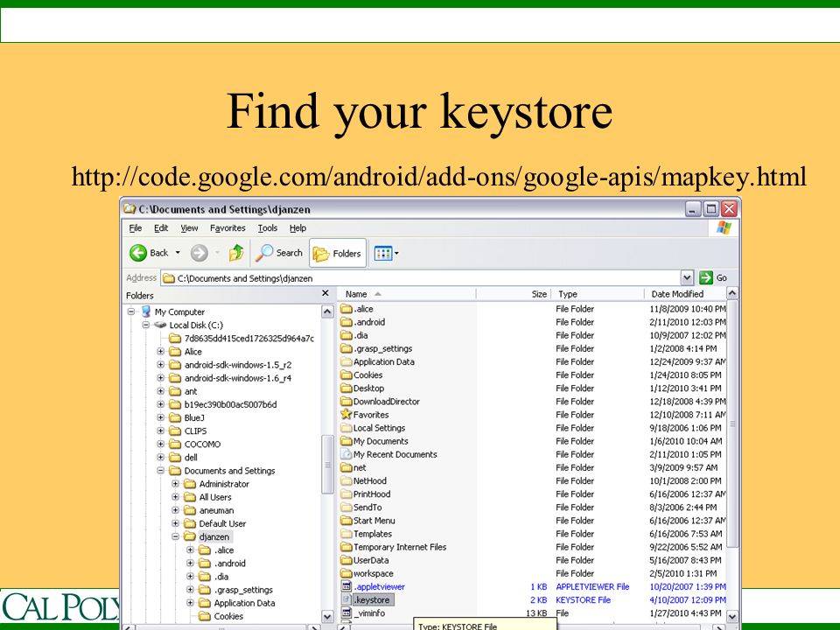The image size is (840, 630).
Task: Select the DownloadDirector folder name
Action: [386, 402]
